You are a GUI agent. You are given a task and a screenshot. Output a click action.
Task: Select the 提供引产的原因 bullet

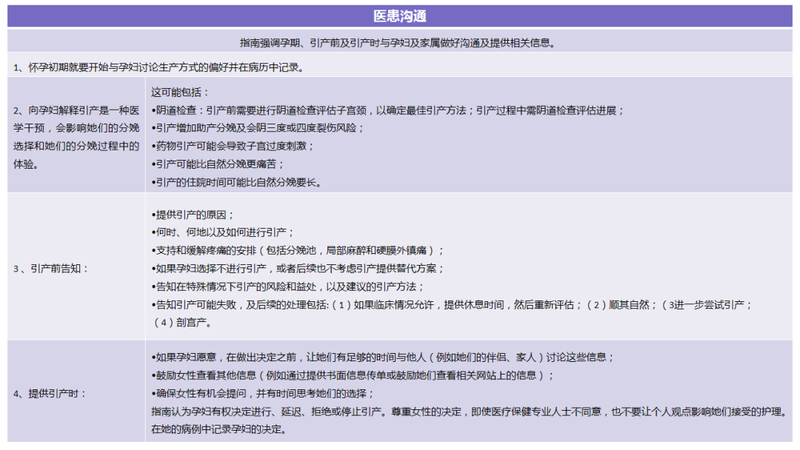point(192,214)
